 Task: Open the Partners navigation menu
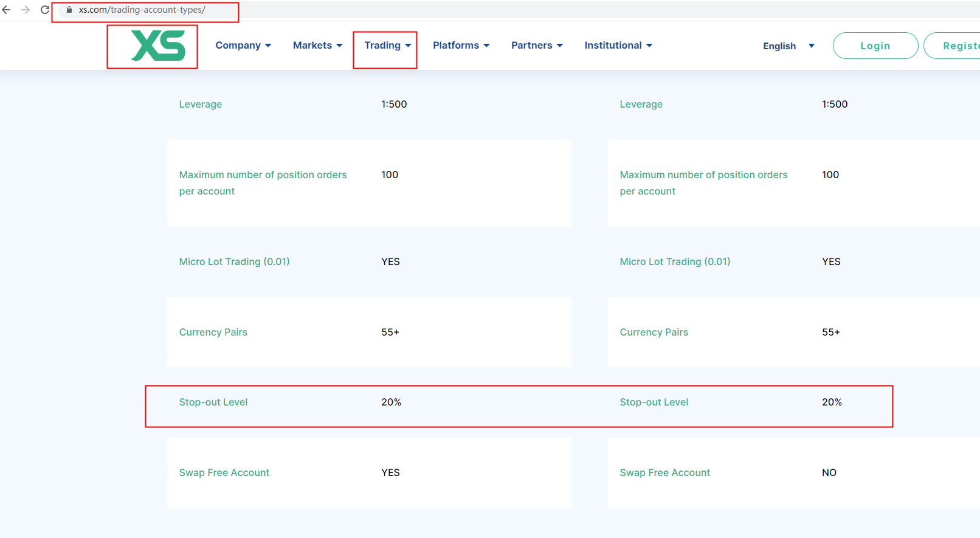[x=537, y=46]
